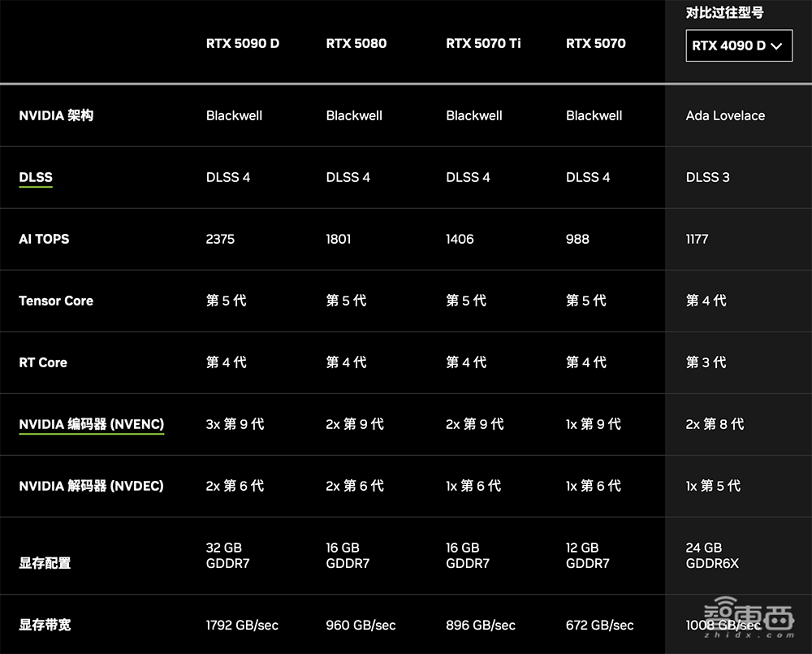Select the RT Core row label
Viewport: 812px width, 654px height.
(43, 362)
